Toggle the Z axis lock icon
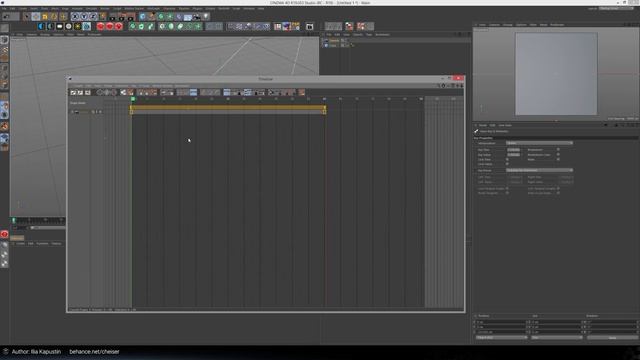The image size is (640, 360). point(93,17)
